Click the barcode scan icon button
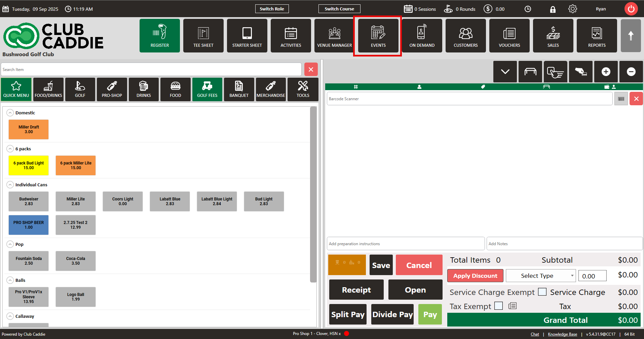The width and height of the screenshot is (644, 339). coord(621,99)
